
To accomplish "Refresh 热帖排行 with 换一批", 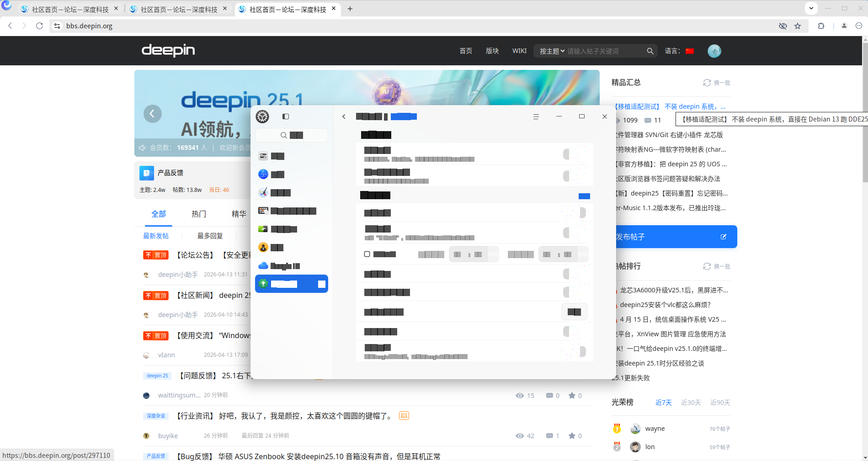I will [717, 266].
